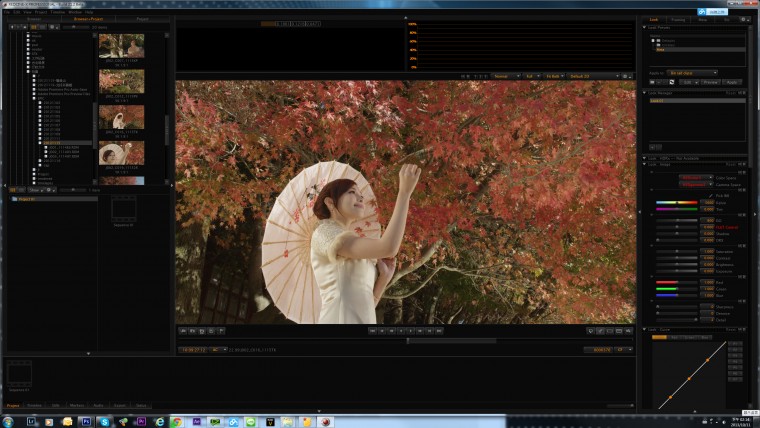Click the play button in transport controls

[410, 330]
